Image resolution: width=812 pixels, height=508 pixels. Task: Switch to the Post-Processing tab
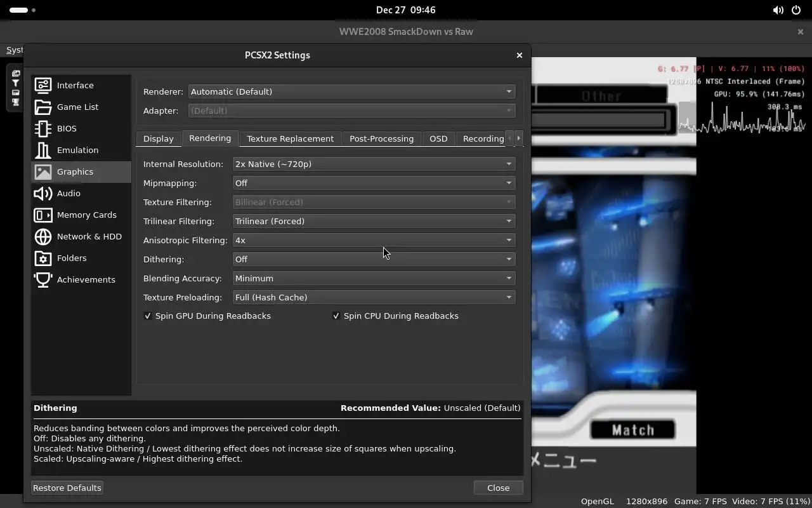[x=381, y=138]
